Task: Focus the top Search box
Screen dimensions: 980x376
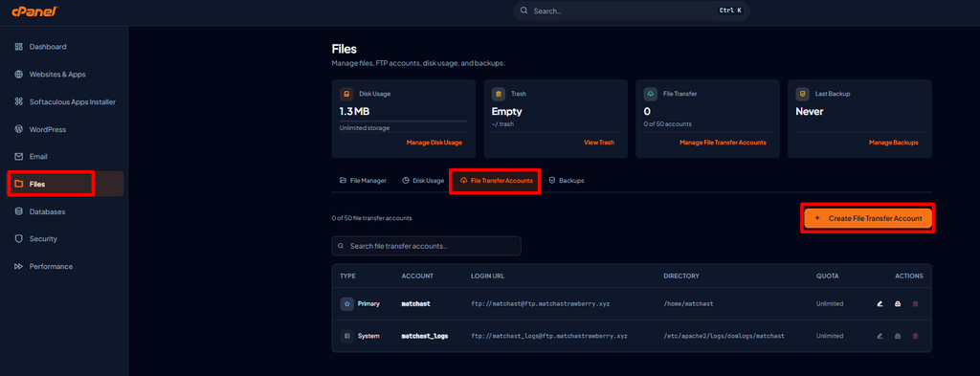Action: coord(632,11)
